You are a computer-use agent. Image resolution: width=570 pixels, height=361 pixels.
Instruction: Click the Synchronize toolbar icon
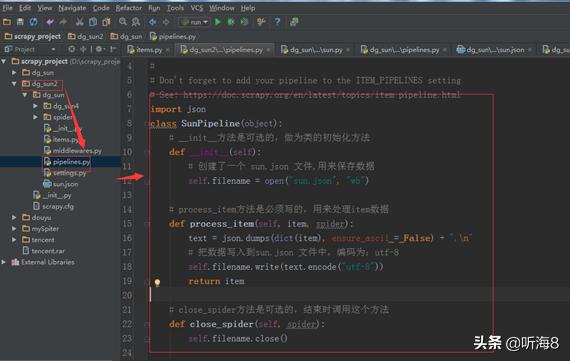click(x=33, y=22)
